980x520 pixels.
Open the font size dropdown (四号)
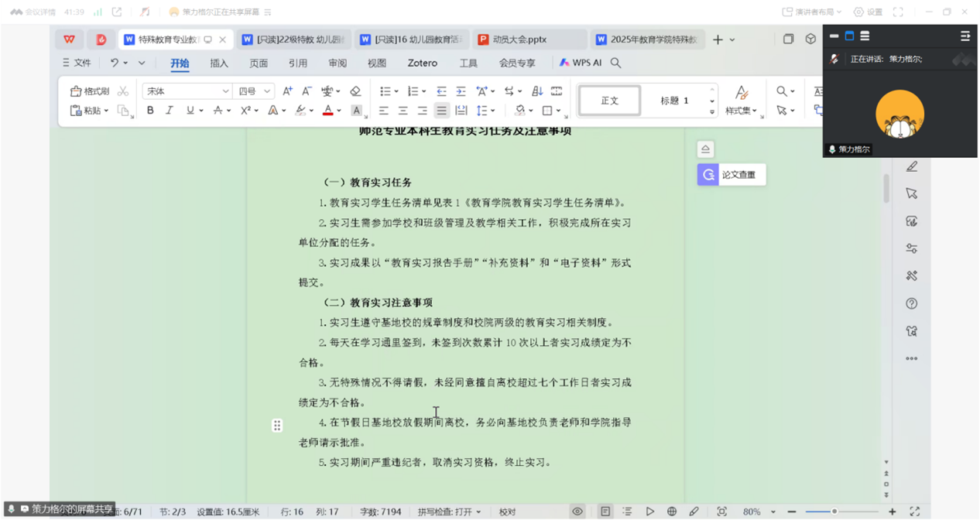coord(255,91)
